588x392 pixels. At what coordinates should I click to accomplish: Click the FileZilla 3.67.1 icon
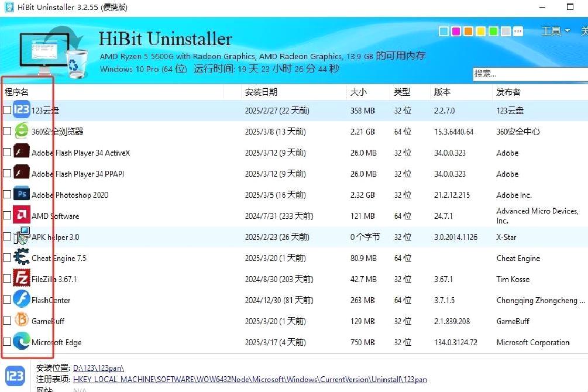pos(22,278)
